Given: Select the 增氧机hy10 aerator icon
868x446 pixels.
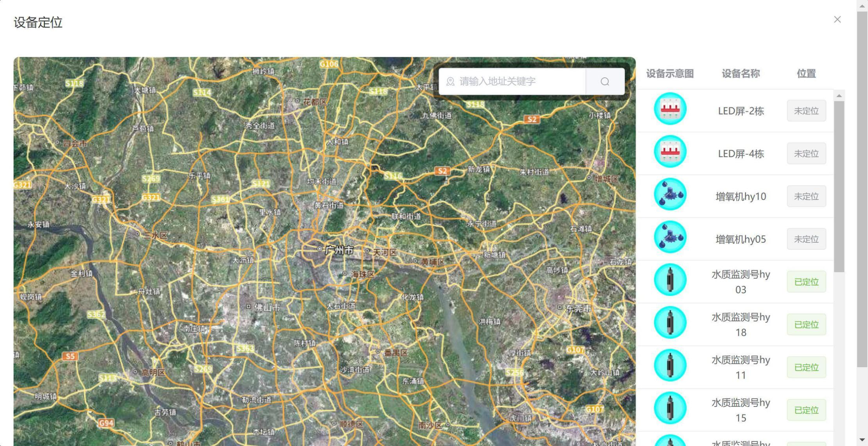Looking at the screenshot, I should pyautogui.click(x=670, y=194).
